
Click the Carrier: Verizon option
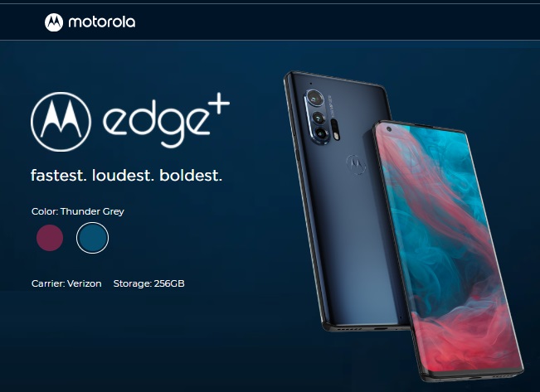[x=66, y=283]
